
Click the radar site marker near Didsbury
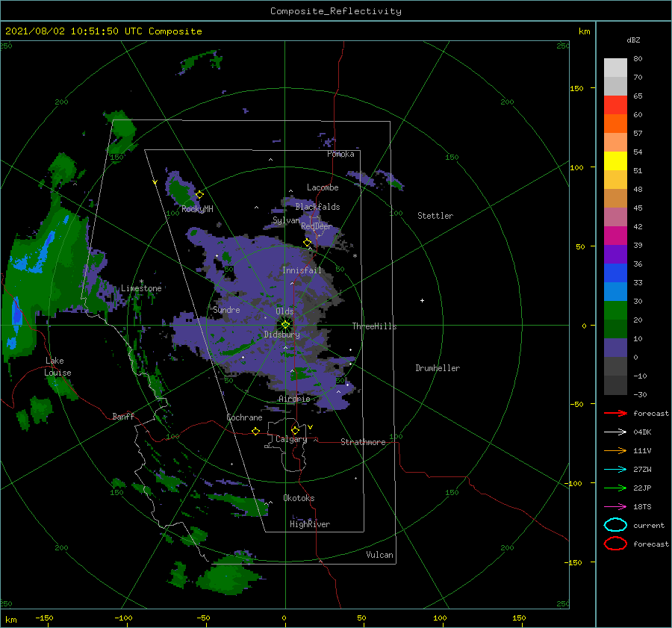click(x=285, y=325)
